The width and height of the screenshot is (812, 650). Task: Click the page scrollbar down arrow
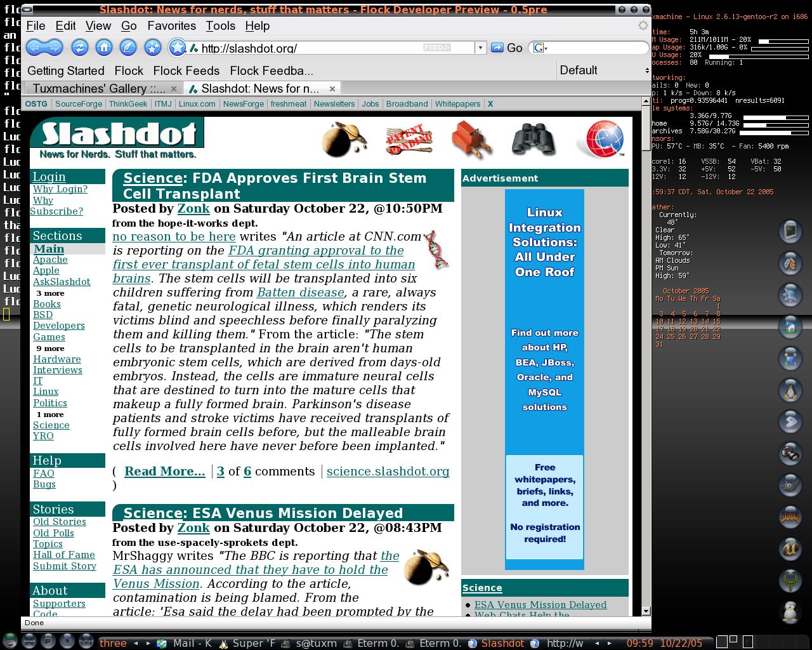tap(646, 611)
